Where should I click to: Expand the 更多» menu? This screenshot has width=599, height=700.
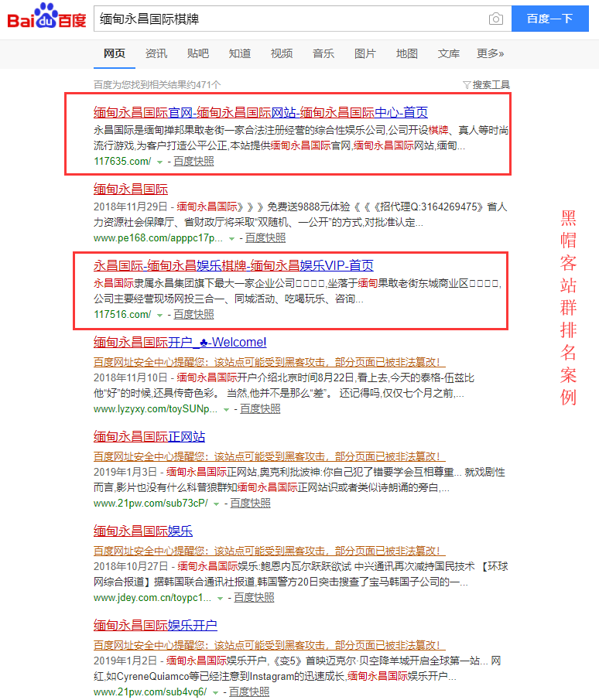pyautogui.click(x=490, y=53)
